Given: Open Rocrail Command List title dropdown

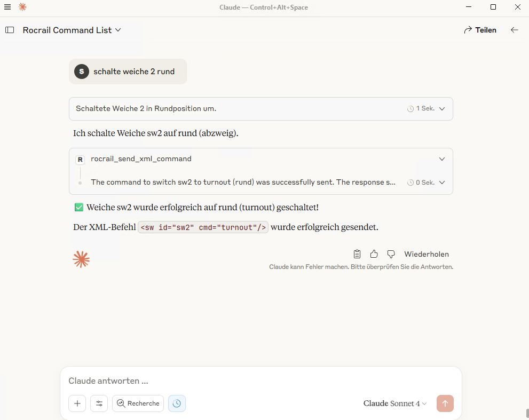Looking at the screenshot, I should point(72,30).
